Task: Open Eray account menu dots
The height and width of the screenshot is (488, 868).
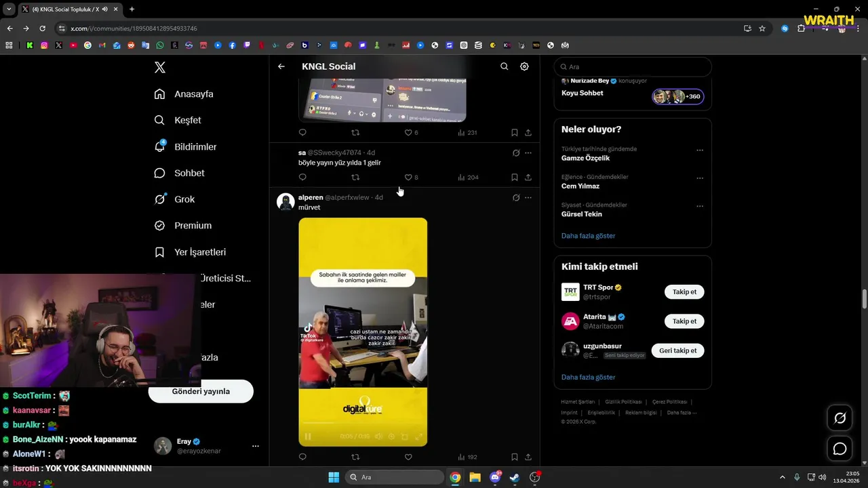Action: point(256,446)
